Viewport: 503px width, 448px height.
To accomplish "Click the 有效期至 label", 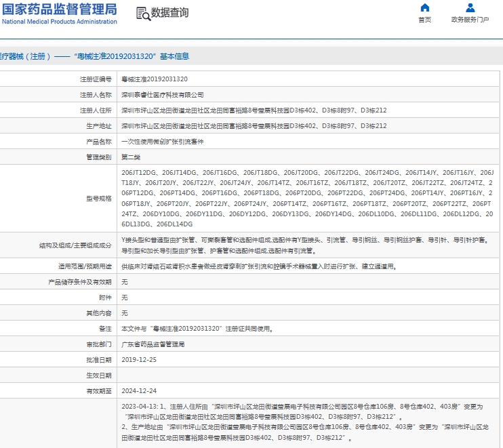I will (99, 391).
